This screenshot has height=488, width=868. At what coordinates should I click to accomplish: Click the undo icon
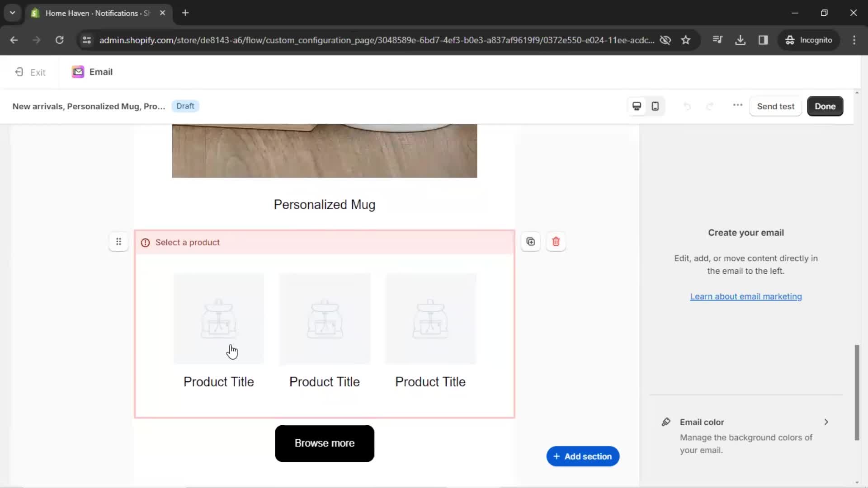[x=687, y=106]
